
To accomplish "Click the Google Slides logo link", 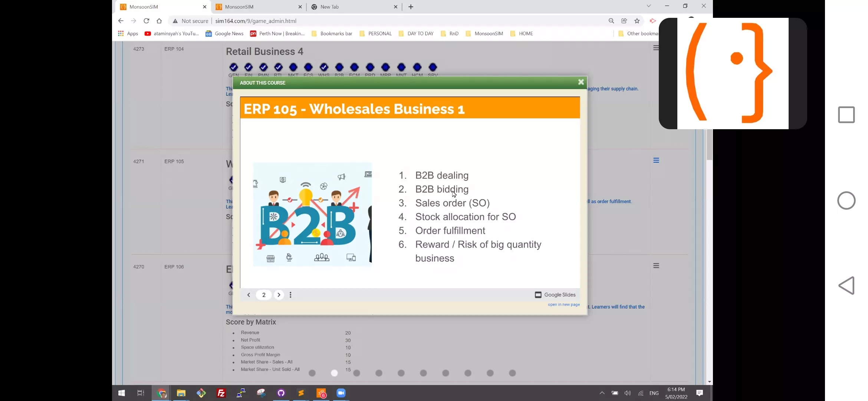I will [555, 295].
